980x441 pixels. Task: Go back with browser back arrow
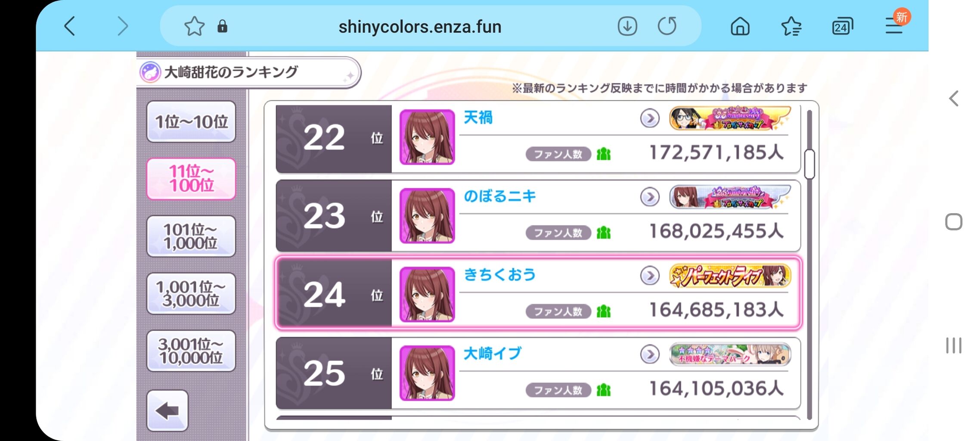(x=70, y=26)
